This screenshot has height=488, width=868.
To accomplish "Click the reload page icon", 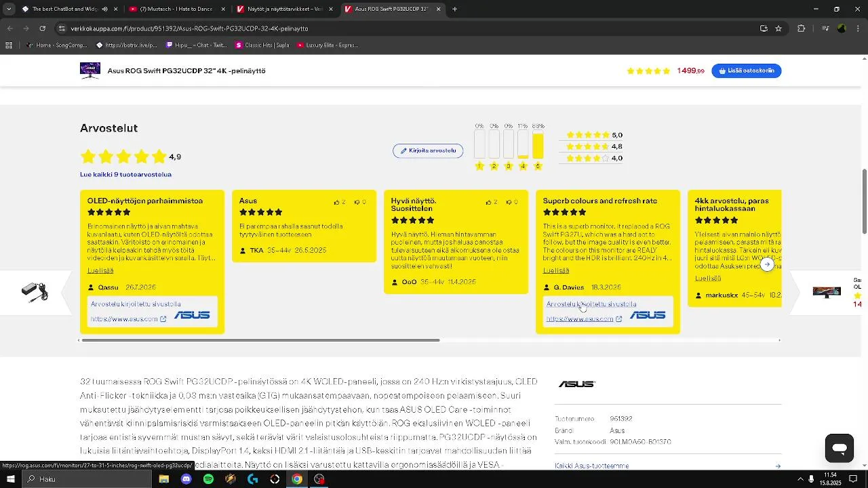I will [42, 28].
